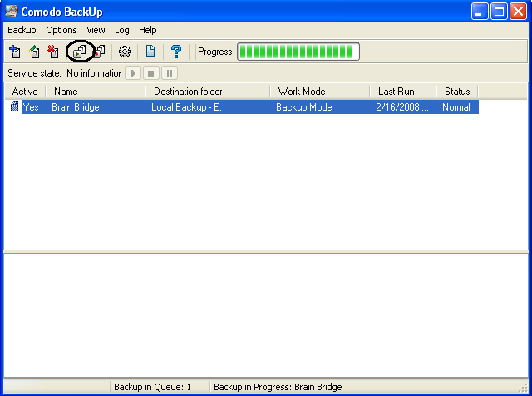Viewport: 532px width, 396px height.
Task: Minimize the Comodo BackUp window
Action: (480, 12)
